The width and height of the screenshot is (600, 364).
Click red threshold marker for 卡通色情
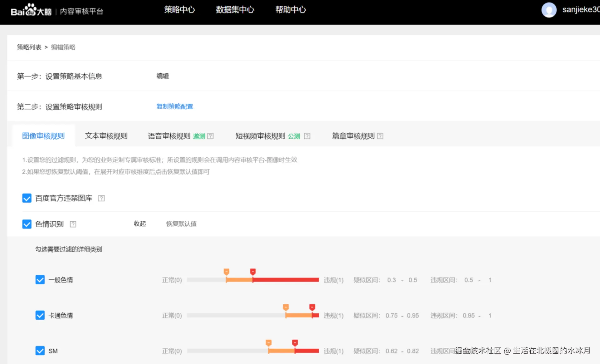[312, 307]
